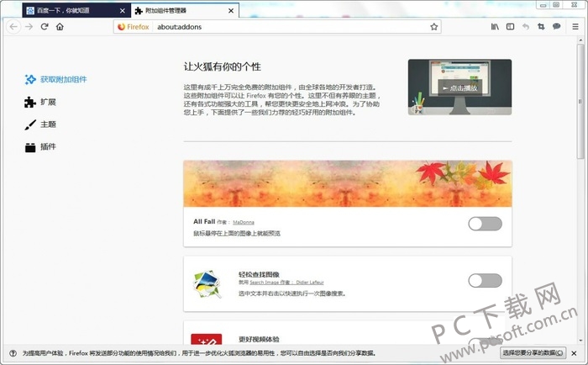The image size is (588, 365).
Task: Reload the current page
Action: (45, 27)
